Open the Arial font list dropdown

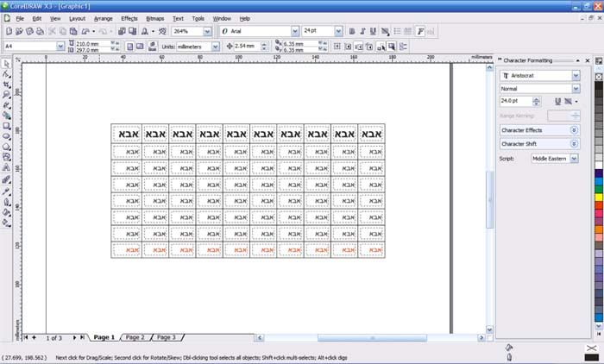[295, 31]
